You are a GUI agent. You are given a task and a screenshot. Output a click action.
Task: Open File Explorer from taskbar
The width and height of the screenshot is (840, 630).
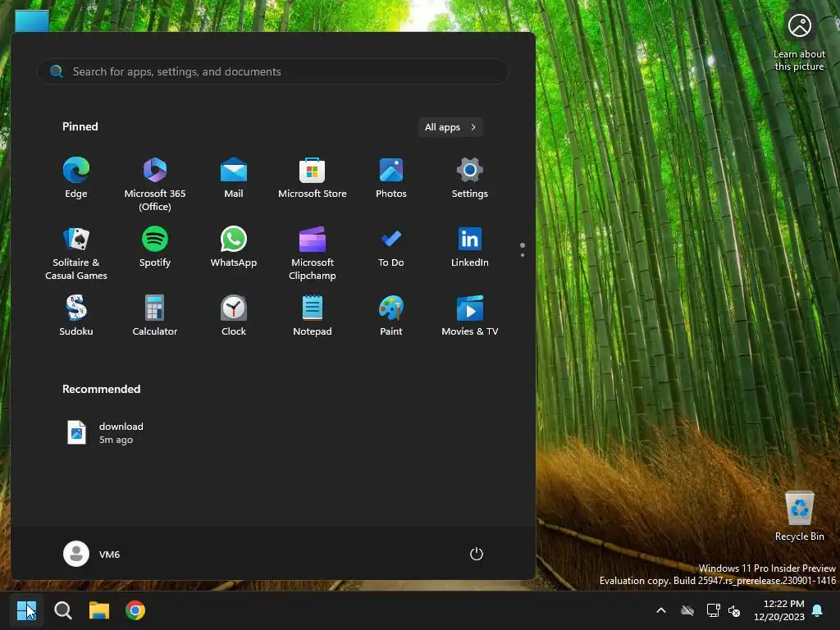99,610
